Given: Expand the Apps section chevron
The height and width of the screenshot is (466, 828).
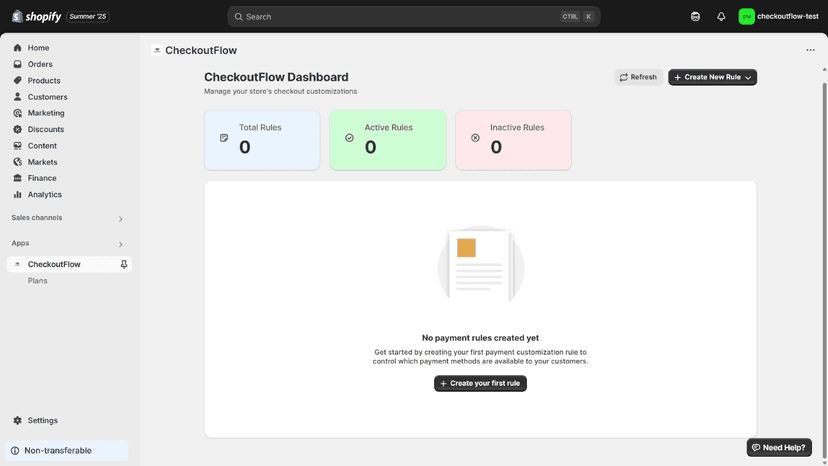Looking at the screenshot, I should tap(120, 244).
